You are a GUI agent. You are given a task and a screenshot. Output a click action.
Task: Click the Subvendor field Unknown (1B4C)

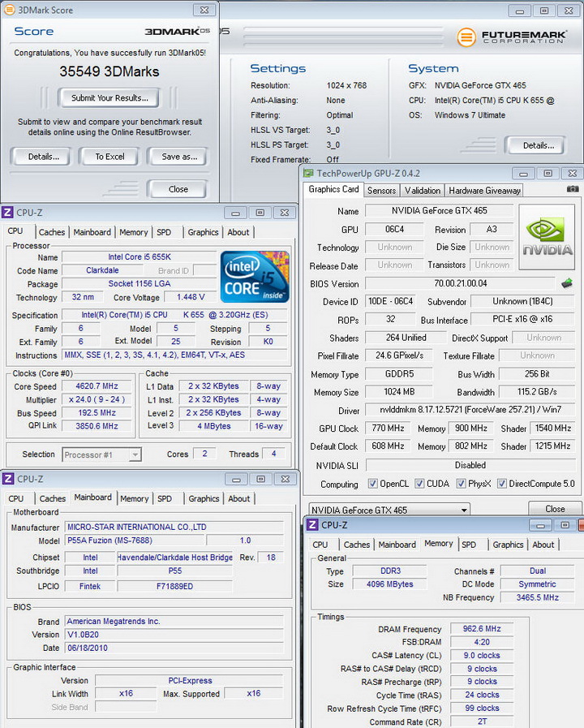522,301
